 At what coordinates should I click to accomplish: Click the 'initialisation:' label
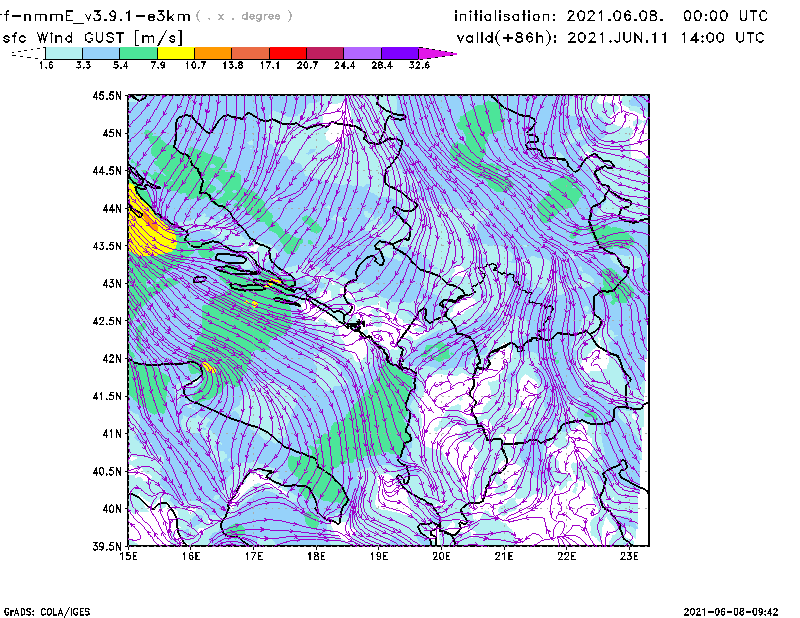pos(505,16)
